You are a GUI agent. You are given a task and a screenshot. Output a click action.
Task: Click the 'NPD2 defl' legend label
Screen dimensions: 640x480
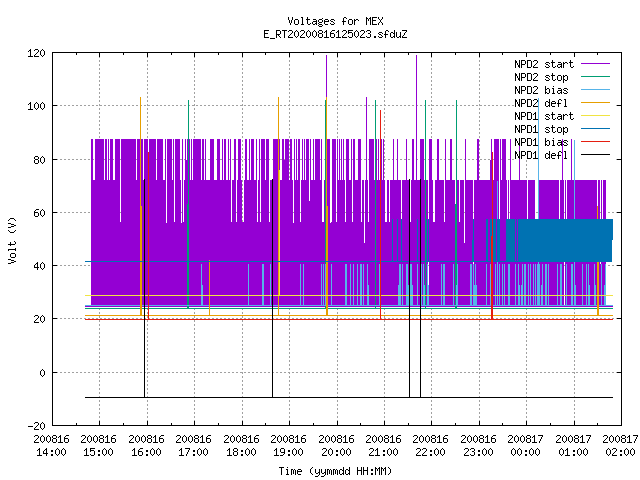point(541,103)
